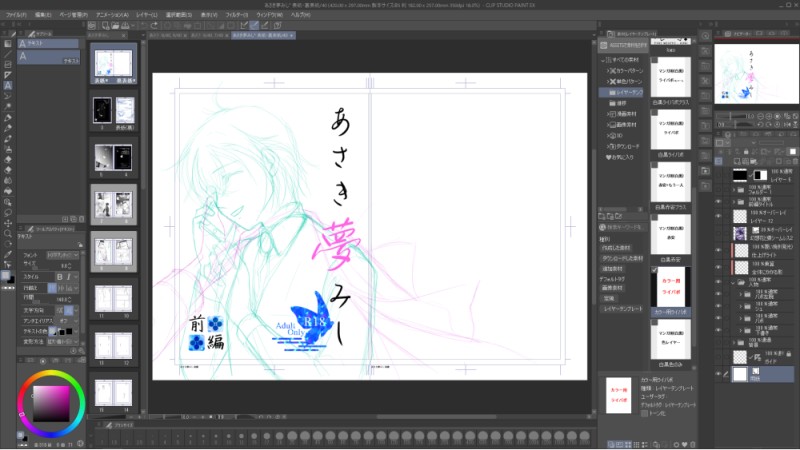Expand the カラーパターン material tree item

point(608,71)
